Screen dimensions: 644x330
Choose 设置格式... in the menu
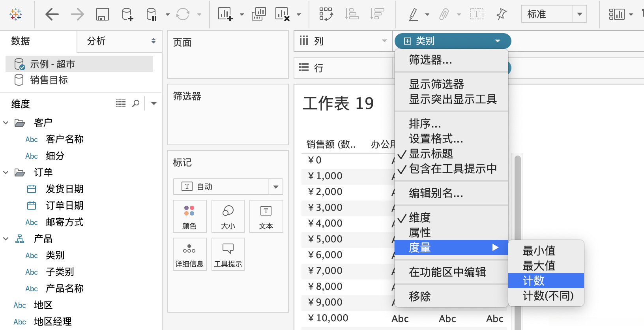pos(451,139)
